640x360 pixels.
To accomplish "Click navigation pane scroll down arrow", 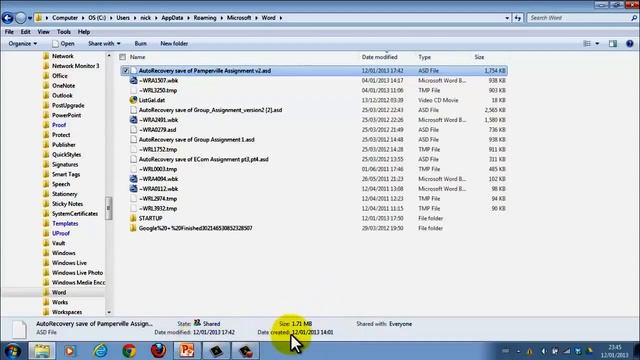I will (x=109, y=313).
